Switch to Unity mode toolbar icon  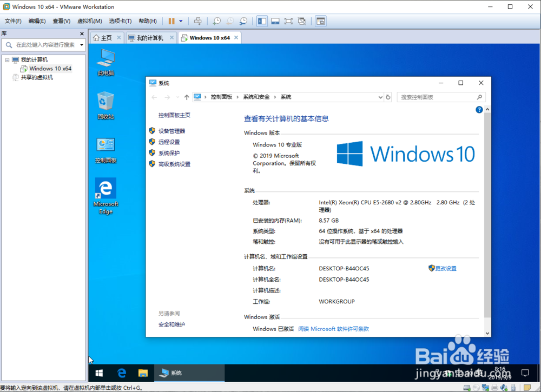[x=302, y=21]
